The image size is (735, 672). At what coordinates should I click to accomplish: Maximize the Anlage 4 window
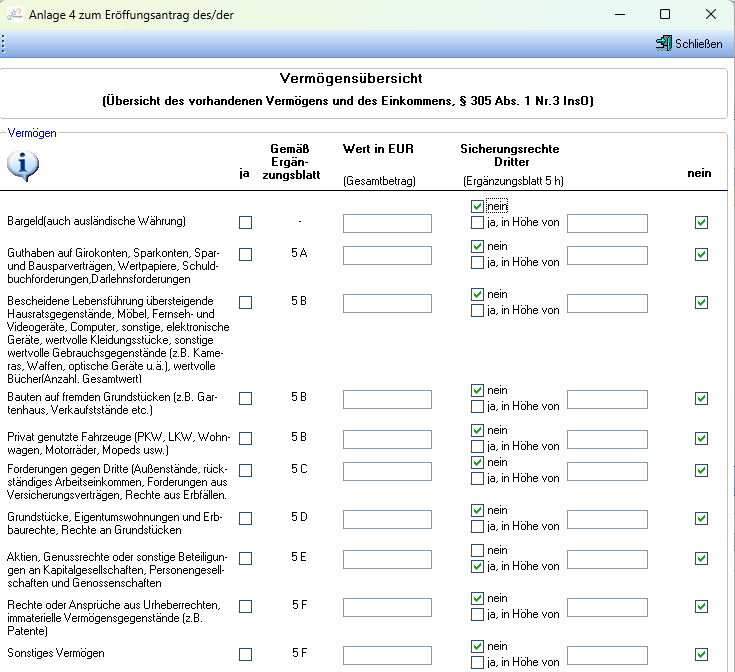665,15
